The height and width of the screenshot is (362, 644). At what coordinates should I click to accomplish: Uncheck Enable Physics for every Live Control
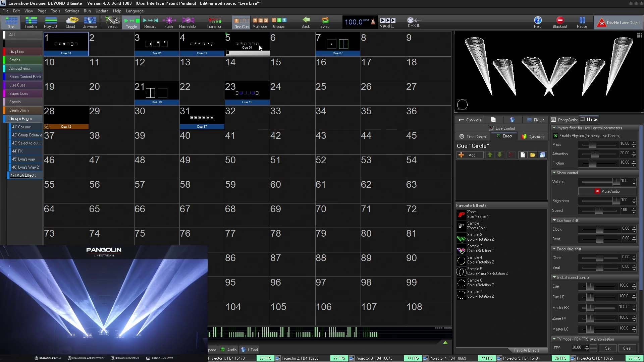556,135
